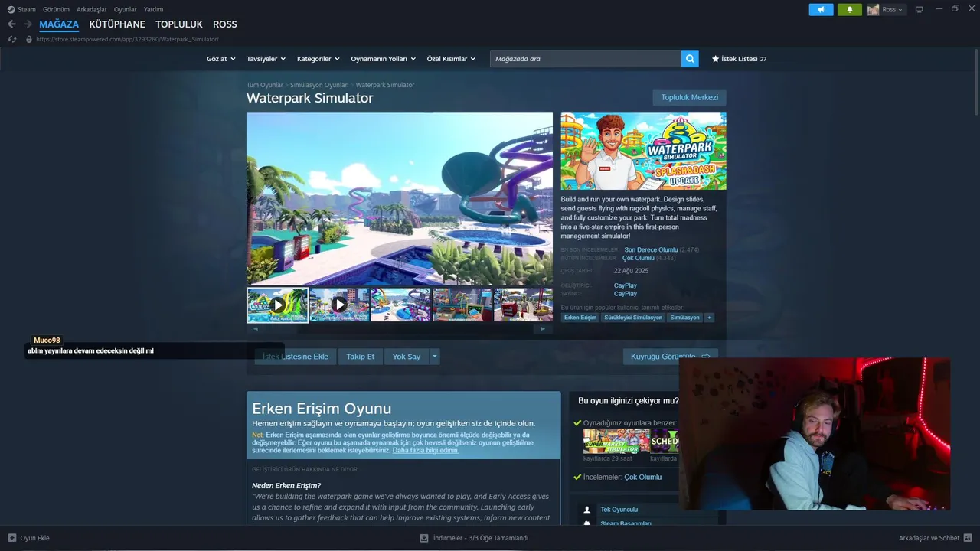Viewport: 980px width, 551px height.
Task: Click the padlock icon beside the URL
Action: point(29,39)
